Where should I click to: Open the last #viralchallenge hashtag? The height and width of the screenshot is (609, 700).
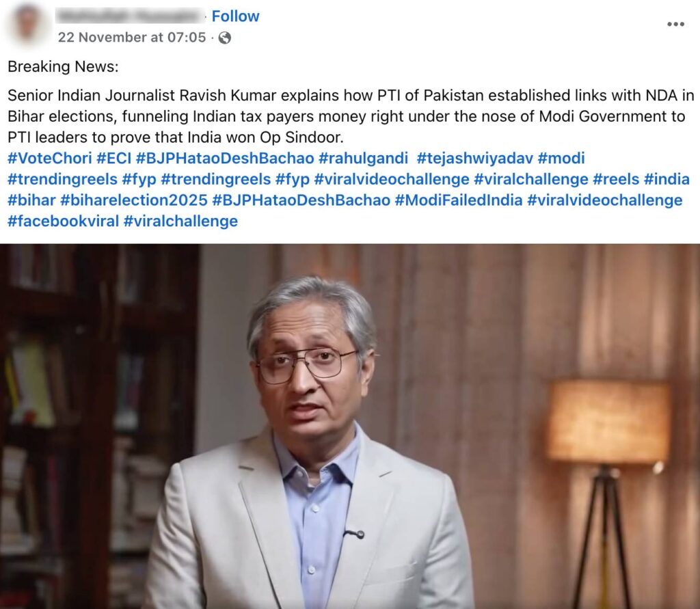pos(180,221)
